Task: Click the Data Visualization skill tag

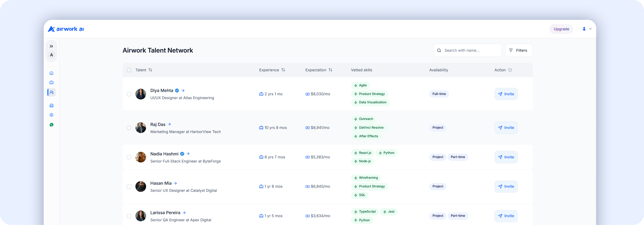Action: click(x=370, y=102)
